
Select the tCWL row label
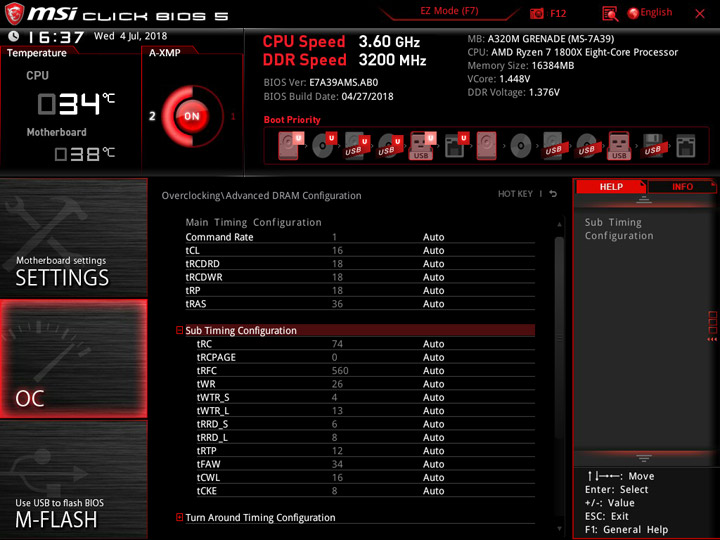point(208,478)
